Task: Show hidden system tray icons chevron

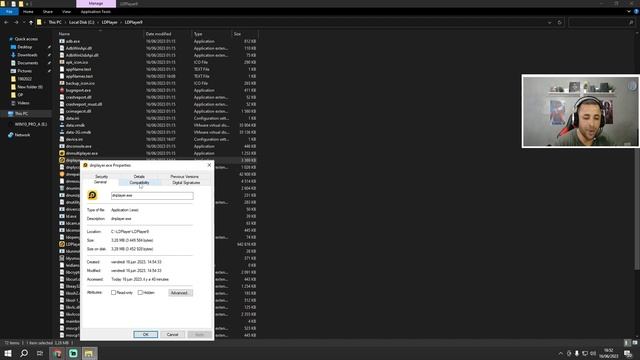Action: click(560, 353)
